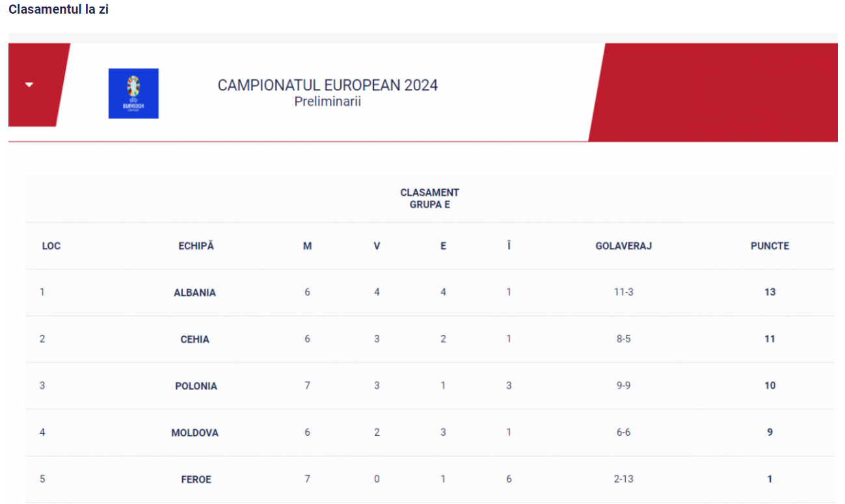This screenshot has width=845, height=504.
Task: Select the ALBANIA team row
Action: (x=430, y=293)
